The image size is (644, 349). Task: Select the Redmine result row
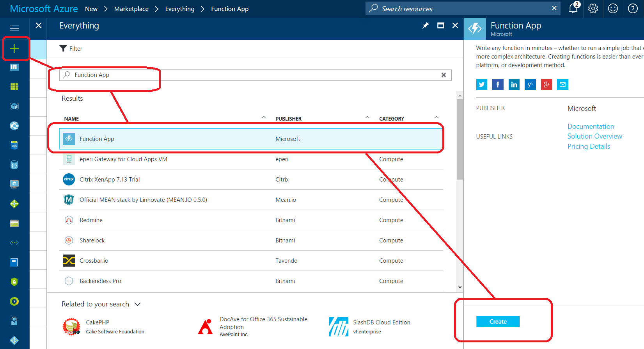(x=251, y=220)
